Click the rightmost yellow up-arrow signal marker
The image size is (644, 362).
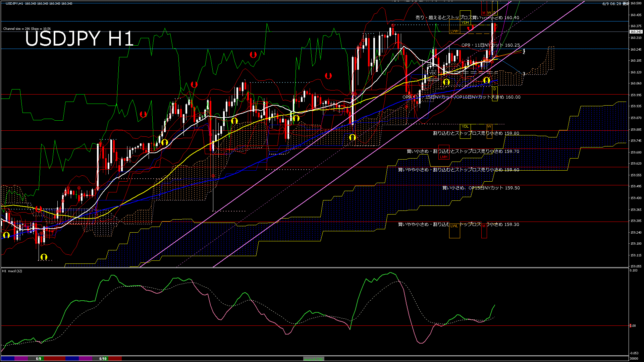coord(486,80)
